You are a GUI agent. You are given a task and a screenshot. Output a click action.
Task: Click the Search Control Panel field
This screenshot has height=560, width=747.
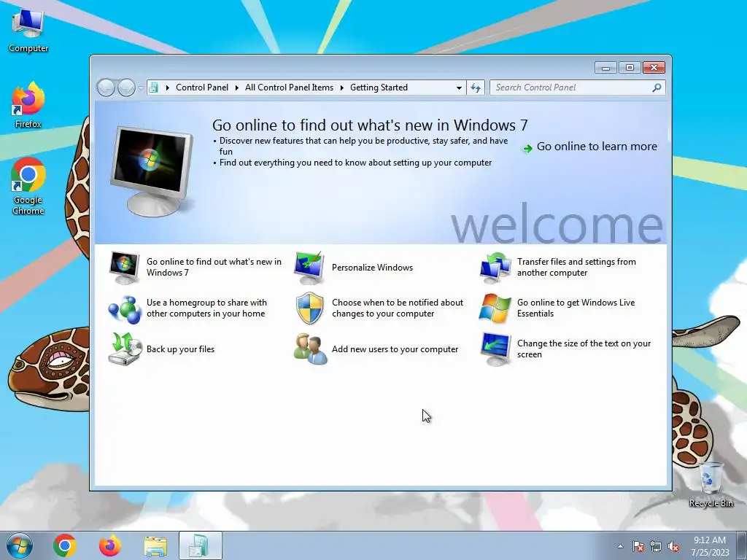pos(578,87)
